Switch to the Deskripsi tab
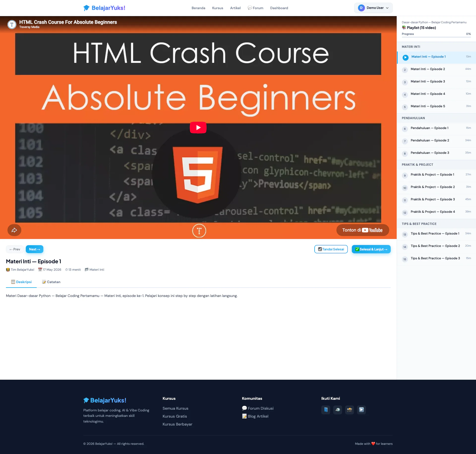Viewport: 476px width, 454px height. point(21,282)
